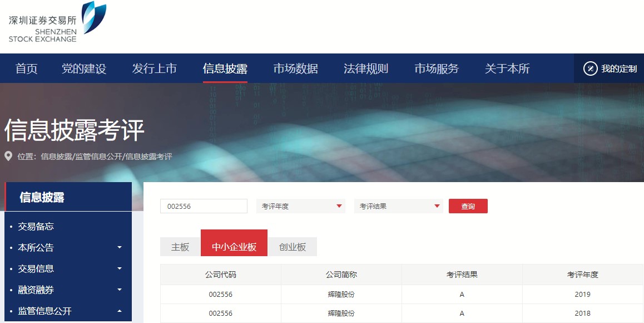644x323 pixels.
Task: Click the 公司代码 column header
Action: tap(221, 275)
